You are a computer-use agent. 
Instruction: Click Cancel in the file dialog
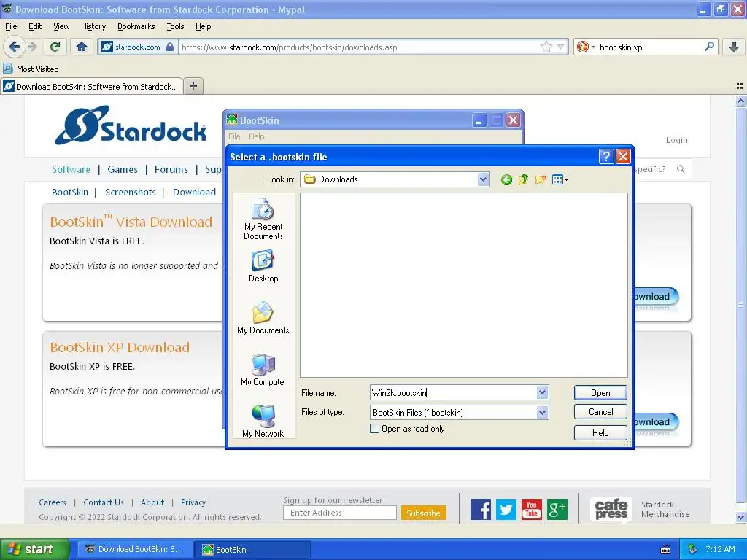pyautogui.click(x=600, y=412)
